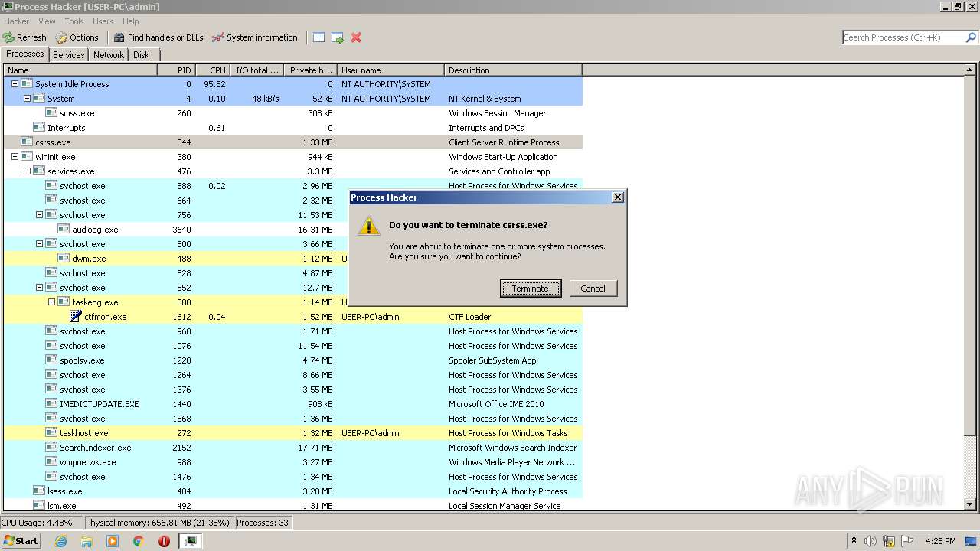Image resolution: width=980 pixels, height=551 pixels.
Task: Sort by the User name column
Action: (390, 70)
